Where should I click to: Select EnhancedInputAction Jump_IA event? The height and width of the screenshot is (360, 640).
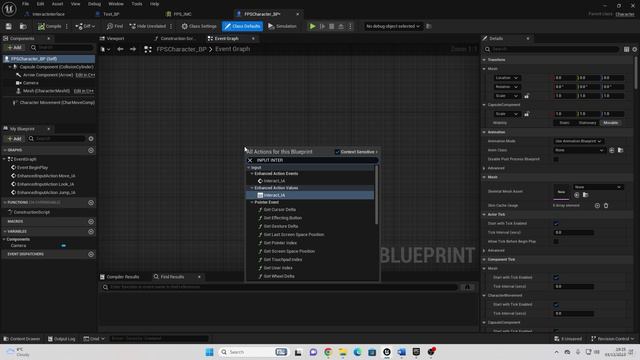point(46,192)
